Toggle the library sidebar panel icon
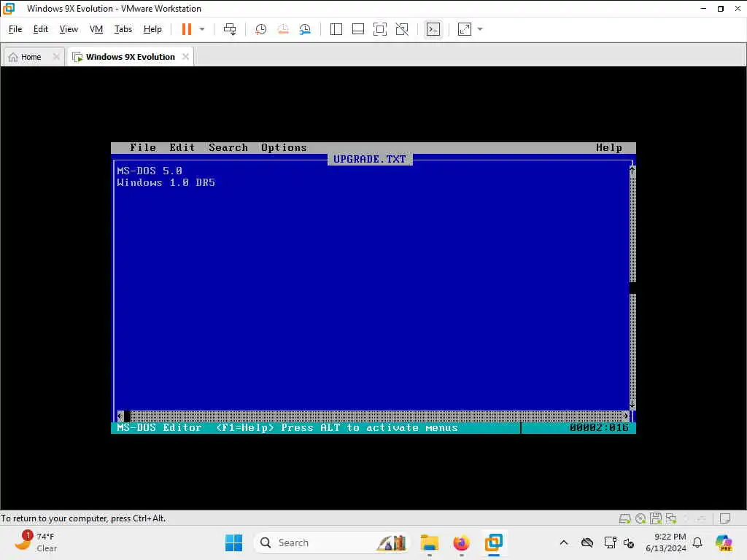 coord(336,29)
